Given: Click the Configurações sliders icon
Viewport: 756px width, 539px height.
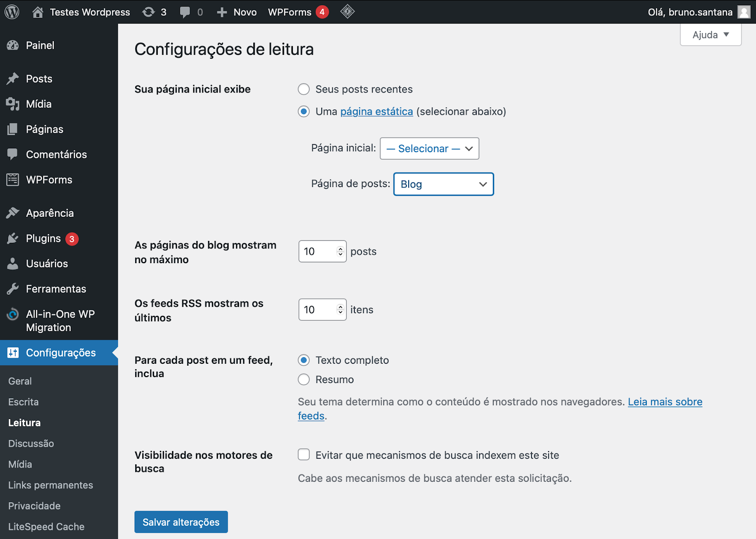Looking at the screenshot, I should pyautogui.click(x=13, y=353).
